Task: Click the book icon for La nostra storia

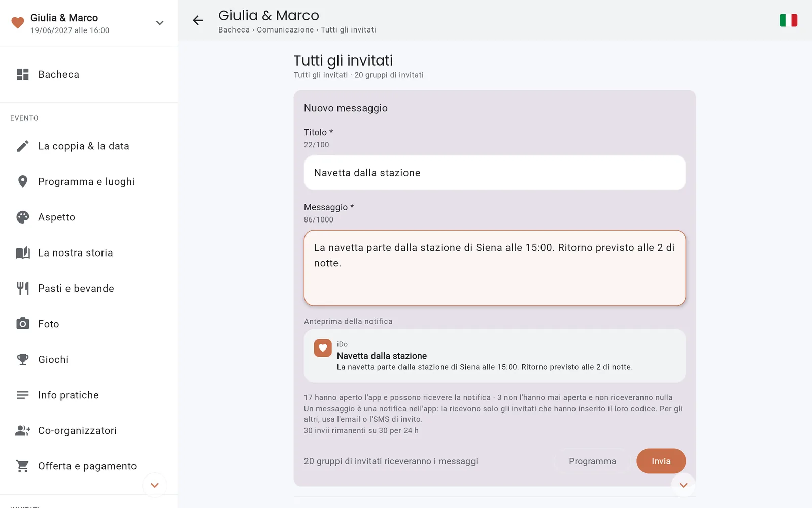Action: 23,253
